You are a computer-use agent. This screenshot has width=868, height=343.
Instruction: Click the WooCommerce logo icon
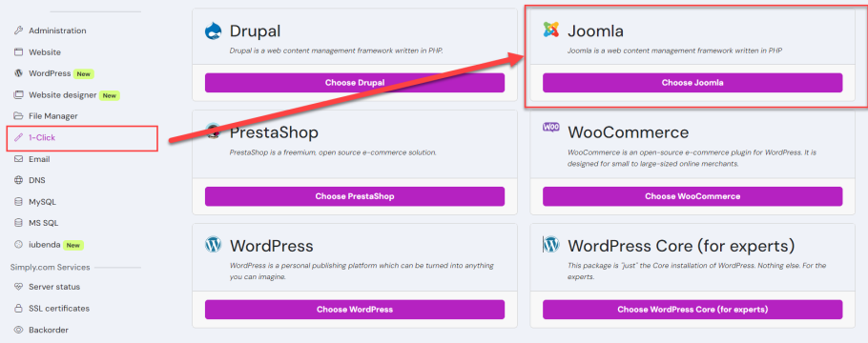(550, 128)
